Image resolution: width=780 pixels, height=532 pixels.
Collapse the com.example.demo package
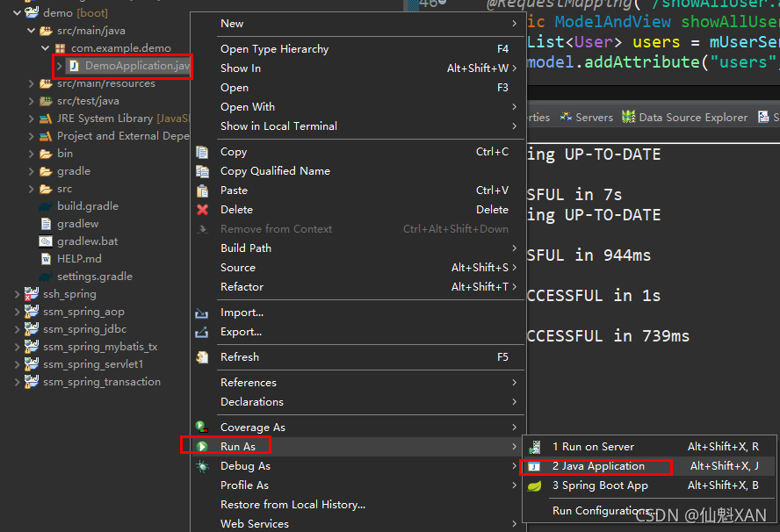[x=46, y=47]
